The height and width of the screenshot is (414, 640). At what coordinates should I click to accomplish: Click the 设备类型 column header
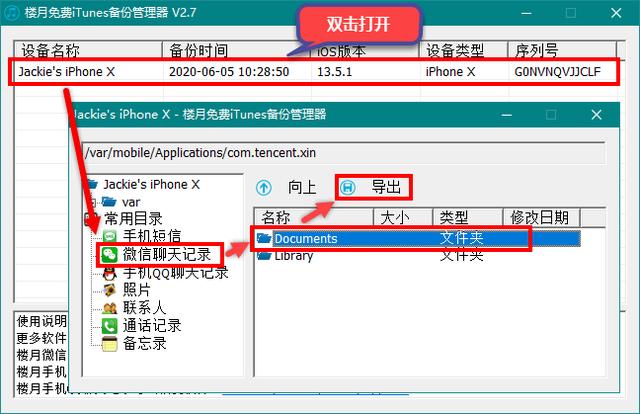(x=463, y=50)
